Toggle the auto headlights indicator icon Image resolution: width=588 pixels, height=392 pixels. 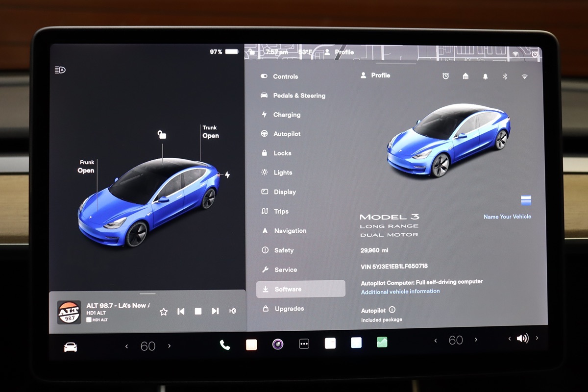tap(60, 70)
